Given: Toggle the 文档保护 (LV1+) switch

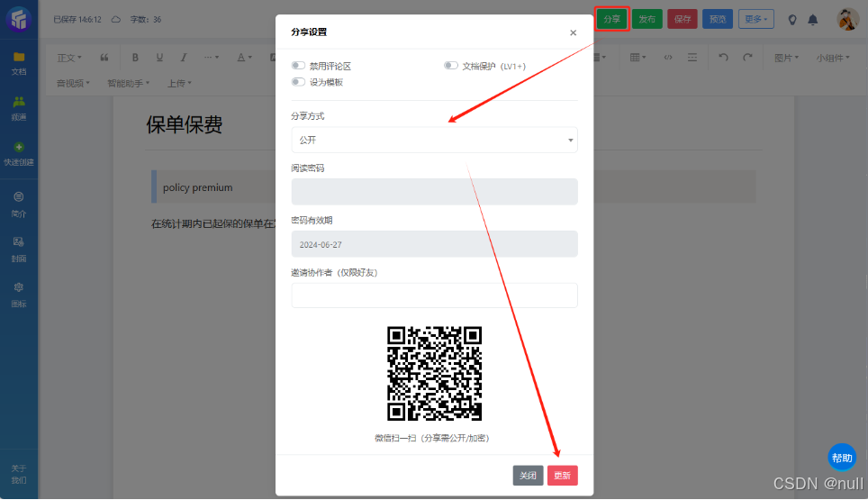Looking at the screenshot, I should click(x=450, y=66).
